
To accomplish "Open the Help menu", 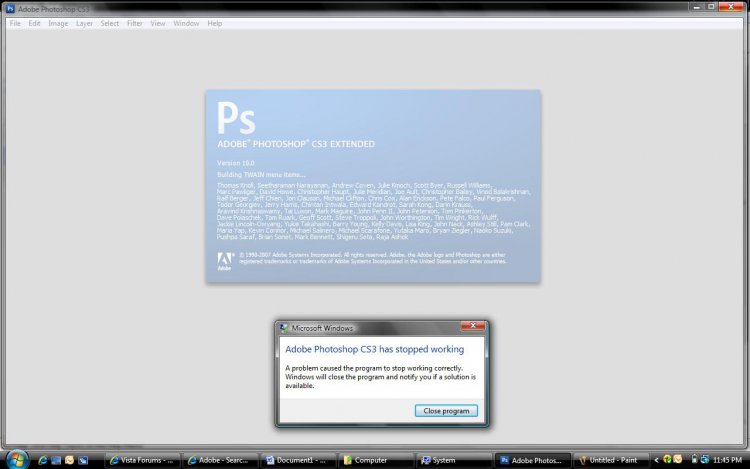I will click(215, 23).
